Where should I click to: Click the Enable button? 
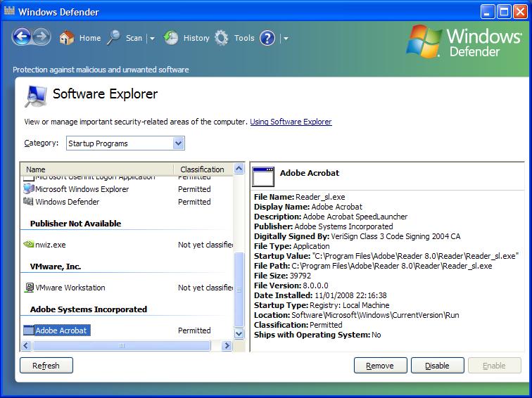click(494, 366)
